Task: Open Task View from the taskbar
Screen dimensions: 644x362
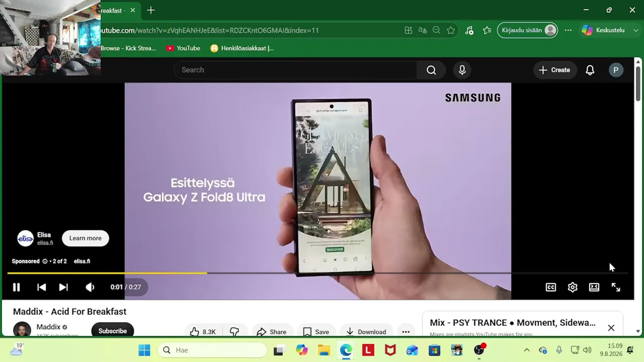Action: (x=278, y=350)
